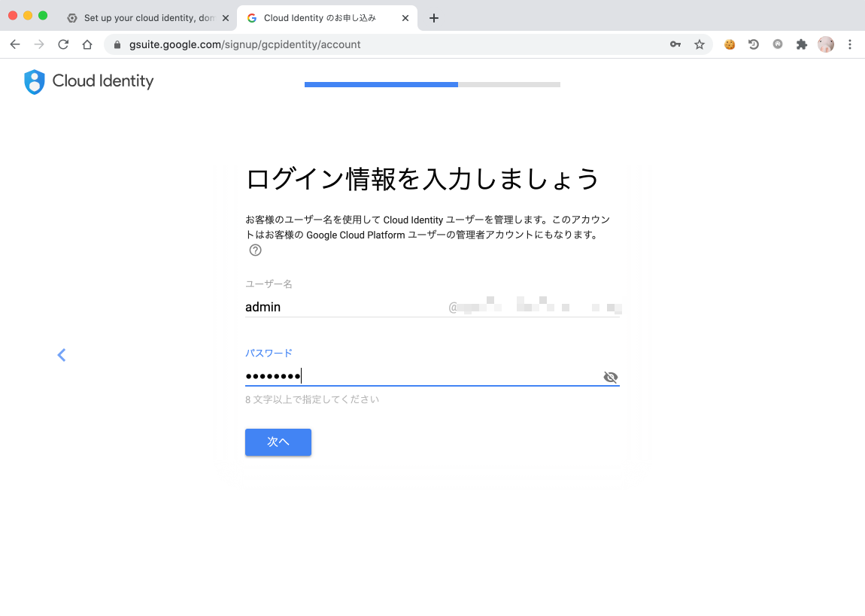The image size is (865, 616).
Task: Close 'Set up your cloud identity' tab
Action: (x=226, y=18)
